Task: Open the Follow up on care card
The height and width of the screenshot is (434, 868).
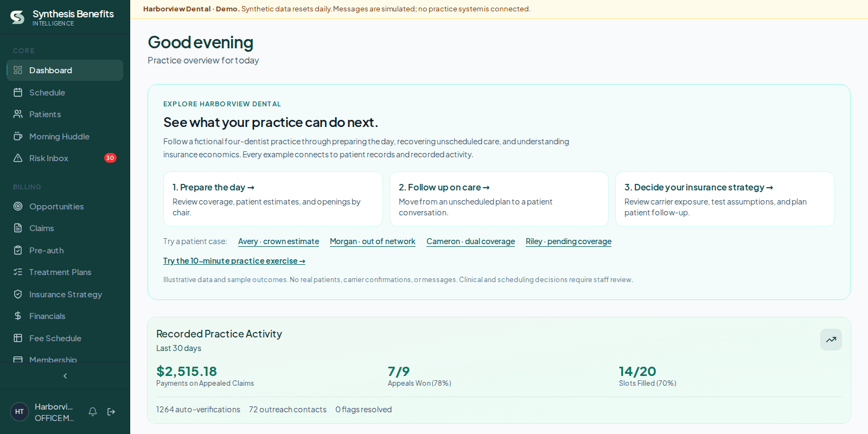Action: [x=499, y=199]
